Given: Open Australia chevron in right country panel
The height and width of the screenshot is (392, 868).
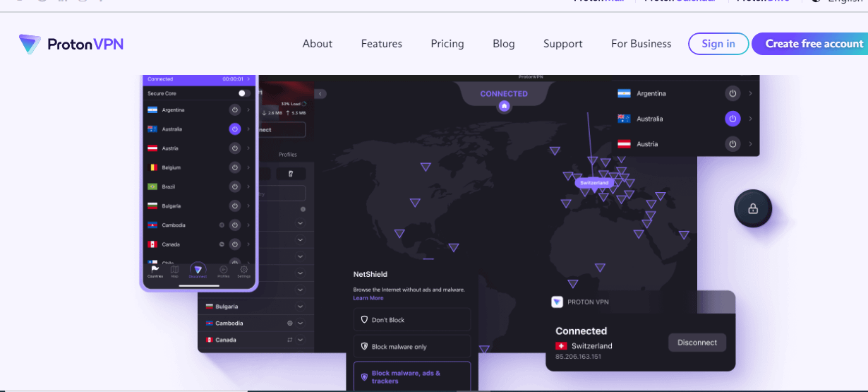Looking at the screenshot, I should (750, 119).
